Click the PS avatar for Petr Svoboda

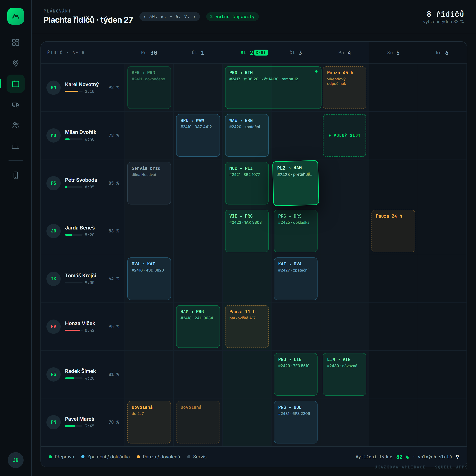coord(54,183)
